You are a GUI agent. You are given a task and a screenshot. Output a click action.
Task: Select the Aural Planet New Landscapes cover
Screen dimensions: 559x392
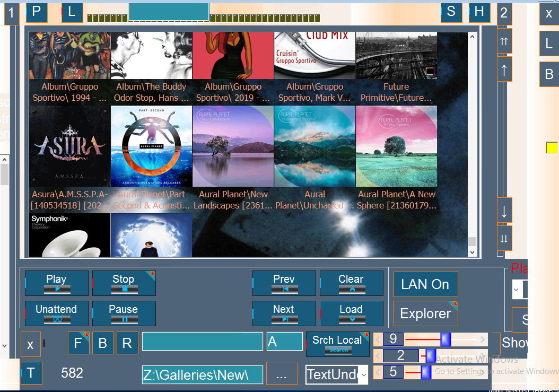[x=233, y=146]
